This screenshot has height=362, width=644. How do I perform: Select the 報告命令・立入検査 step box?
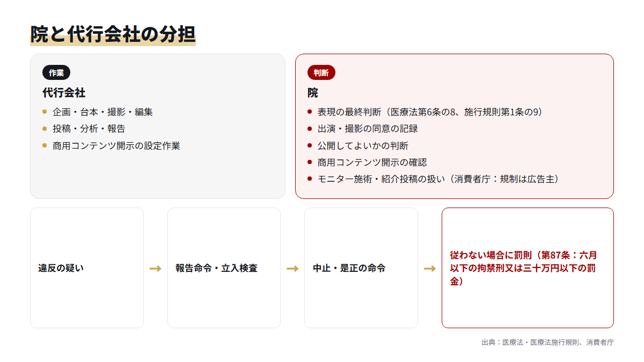224,268
